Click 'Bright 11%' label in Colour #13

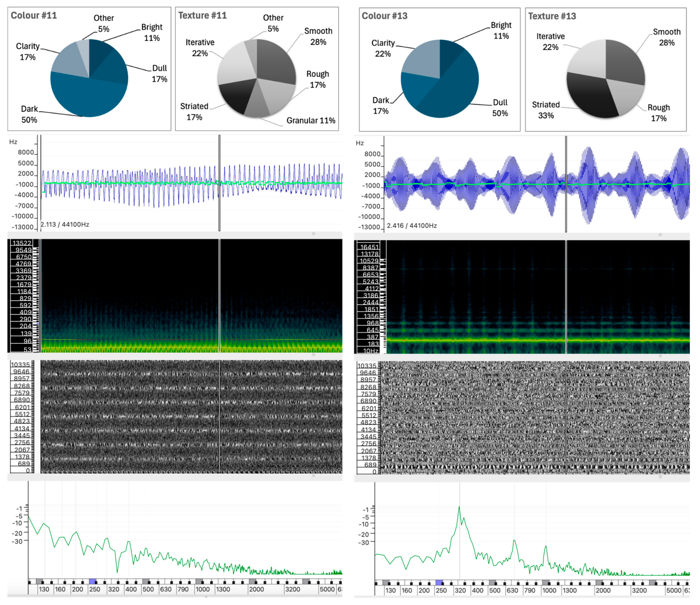click(x=501, y=30)
